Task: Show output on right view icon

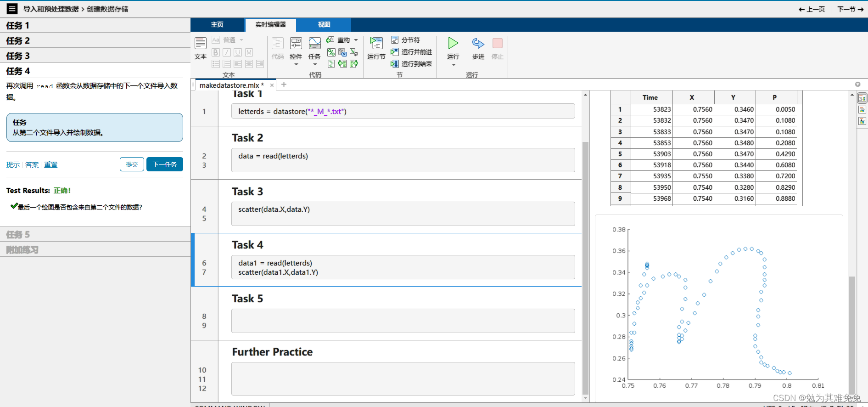Action: point(862,98)
